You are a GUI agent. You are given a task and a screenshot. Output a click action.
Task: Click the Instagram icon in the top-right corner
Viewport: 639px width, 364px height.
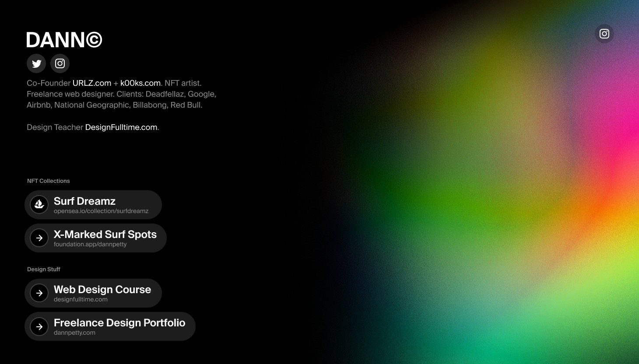pyautogui.click(x=604, y=34)
